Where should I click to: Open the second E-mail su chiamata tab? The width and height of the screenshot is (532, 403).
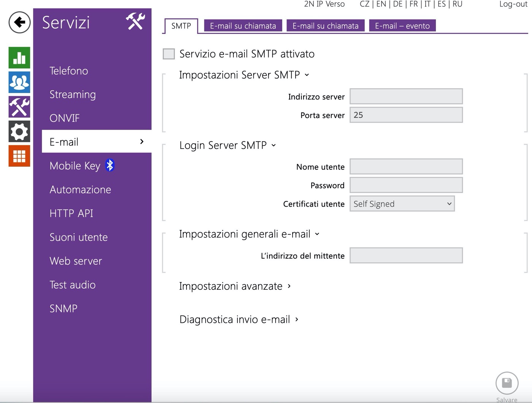[x=326, y=26]
